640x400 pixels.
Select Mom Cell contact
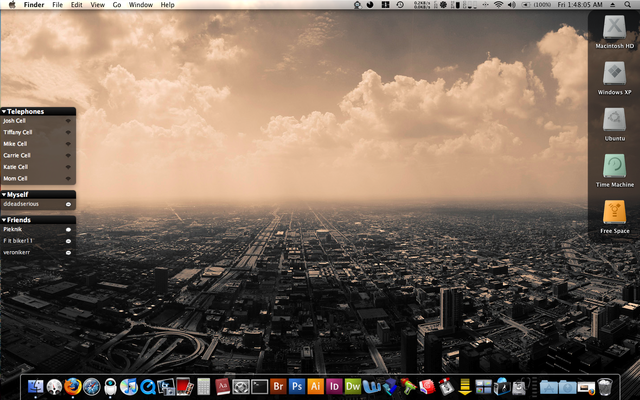38,178
